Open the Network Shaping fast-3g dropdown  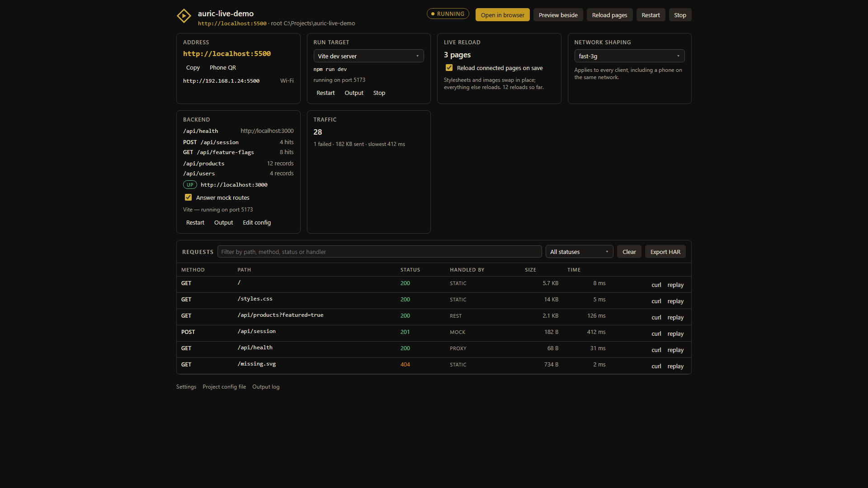pos(629,56)
